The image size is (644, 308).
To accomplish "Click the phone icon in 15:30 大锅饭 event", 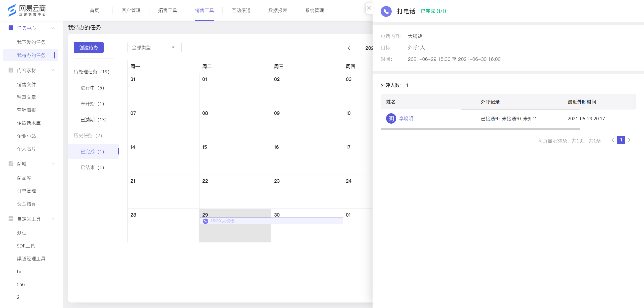I will click(206, 221).
